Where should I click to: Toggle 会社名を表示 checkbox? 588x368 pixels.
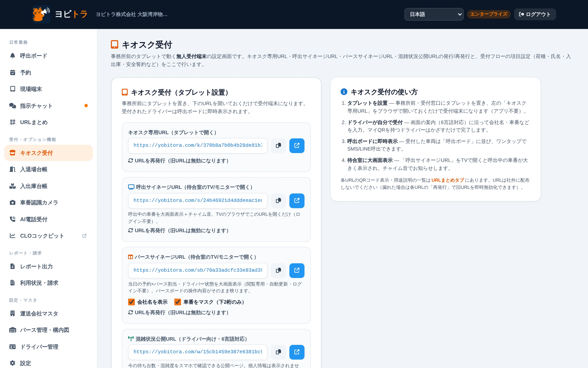pos(131,302)
